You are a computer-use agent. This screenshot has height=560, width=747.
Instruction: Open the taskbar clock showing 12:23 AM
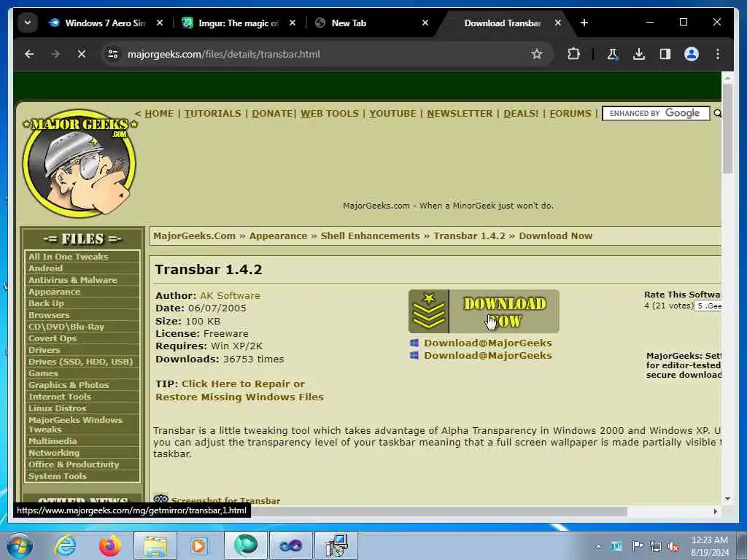pos(710,546)
